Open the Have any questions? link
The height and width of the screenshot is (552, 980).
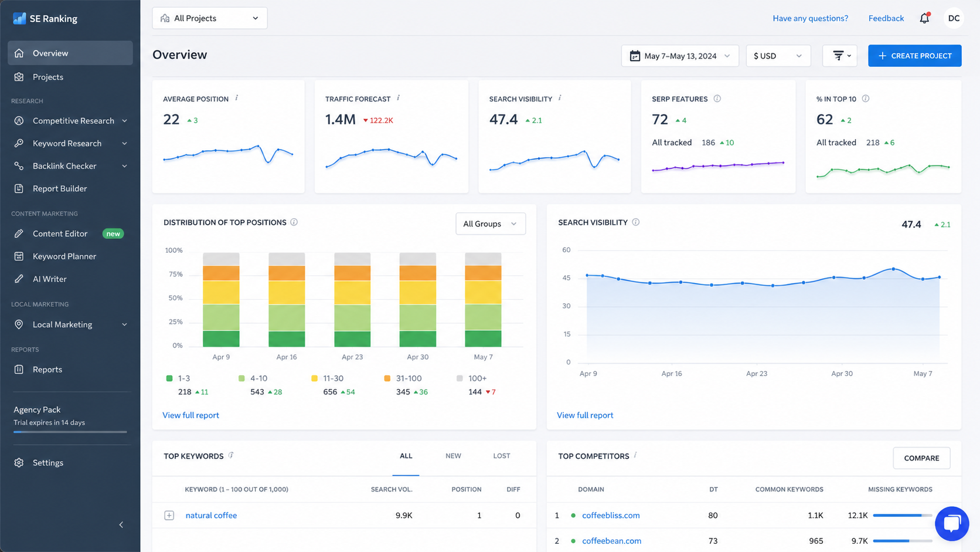(x=810, y=18)
